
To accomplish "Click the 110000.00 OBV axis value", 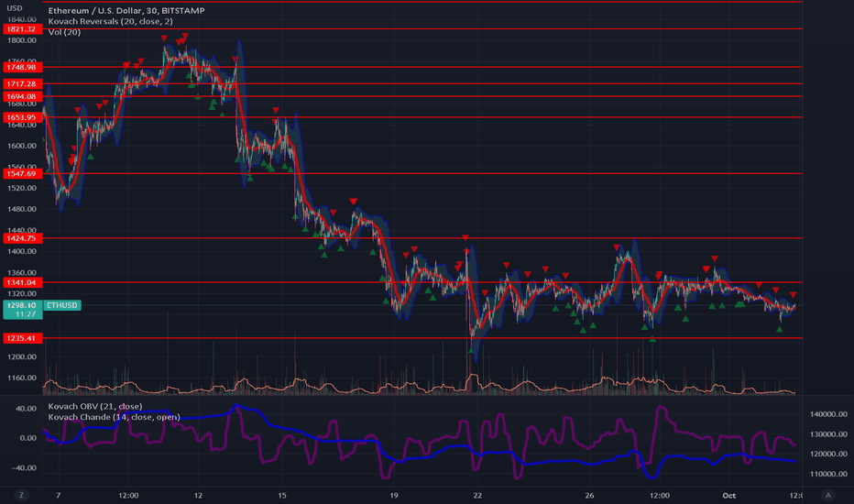I will [828, 474].
